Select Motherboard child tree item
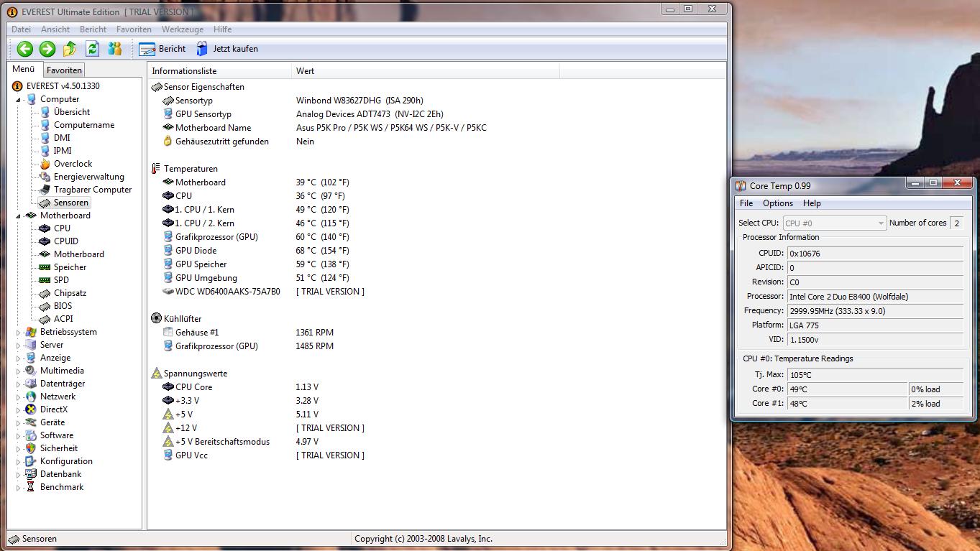 pos(79,254)
